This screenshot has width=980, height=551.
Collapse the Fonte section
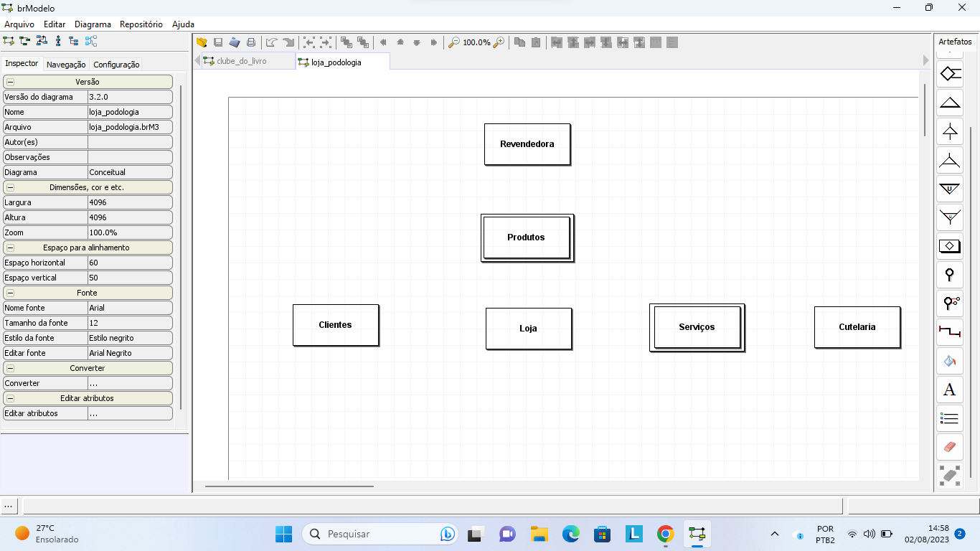click(x=10, y=293)
